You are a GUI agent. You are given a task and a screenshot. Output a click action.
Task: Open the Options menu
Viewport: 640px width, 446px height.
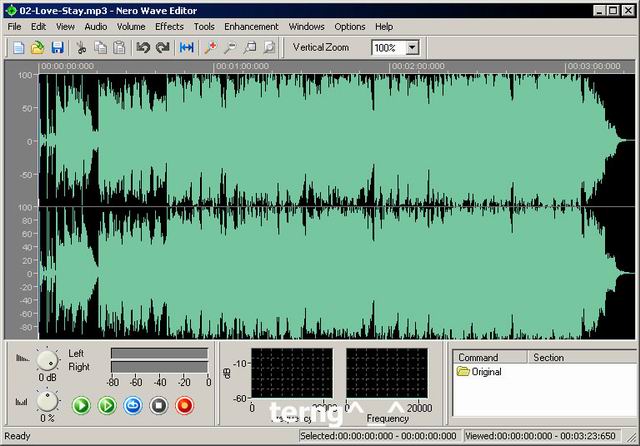[350, 27]
